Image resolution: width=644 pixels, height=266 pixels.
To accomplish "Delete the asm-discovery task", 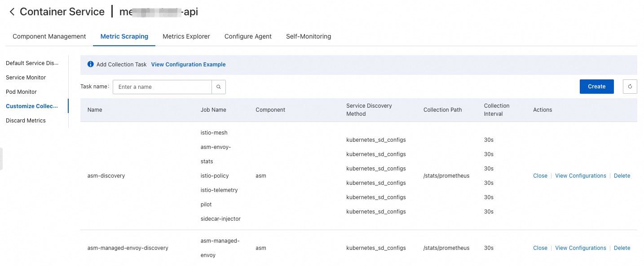I will coord(622,176).
